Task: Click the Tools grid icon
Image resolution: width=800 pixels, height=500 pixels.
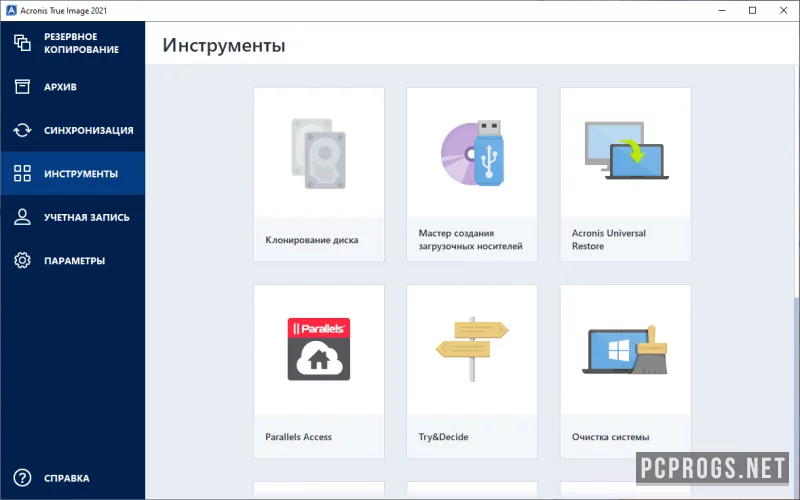Action: 22,173
